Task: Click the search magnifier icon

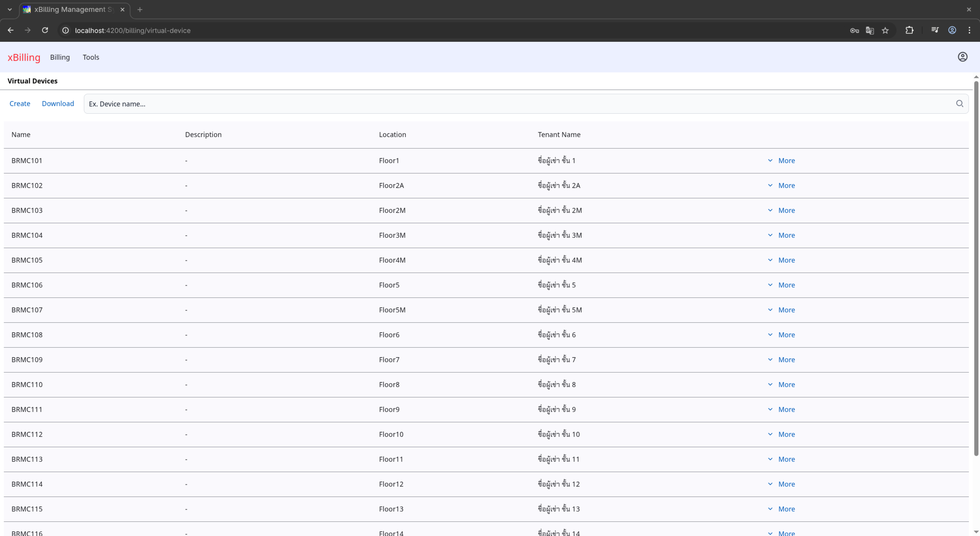Action: point(959,103)
